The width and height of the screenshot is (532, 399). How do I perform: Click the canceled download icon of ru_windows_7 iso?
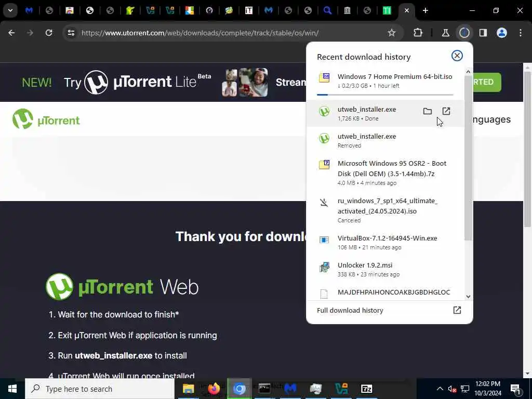click(324, 203)
